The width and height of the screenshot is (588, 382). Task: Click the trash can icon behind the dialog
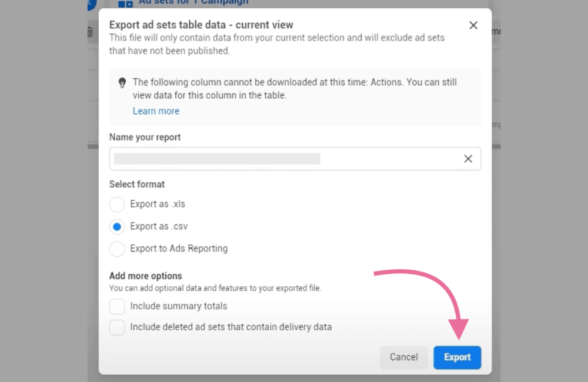click(x=89, y=32)
